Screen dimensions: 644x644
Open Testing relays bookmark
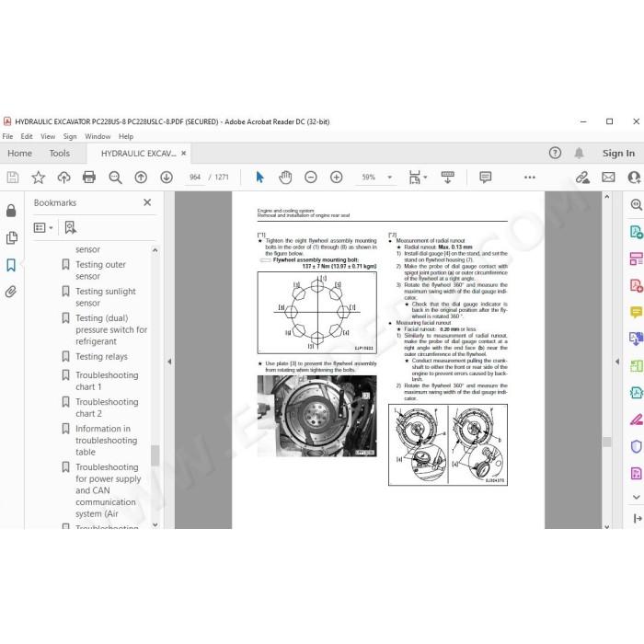[101, 357]
